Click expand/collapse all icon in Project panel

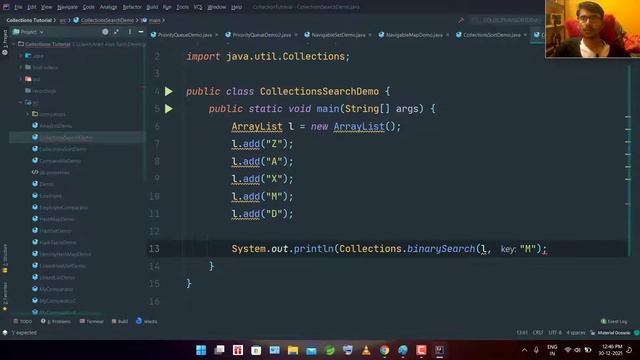117,32
